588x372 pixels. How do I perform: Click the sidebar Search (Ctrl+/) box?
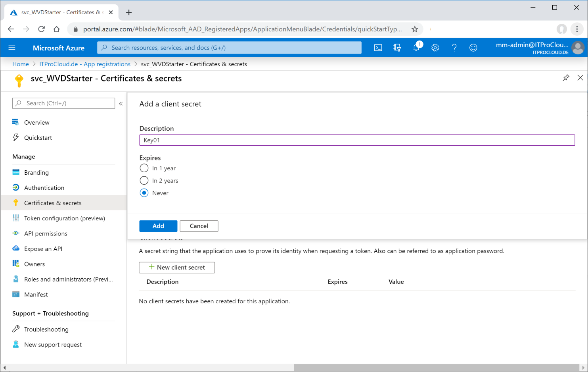click(64, 103)
